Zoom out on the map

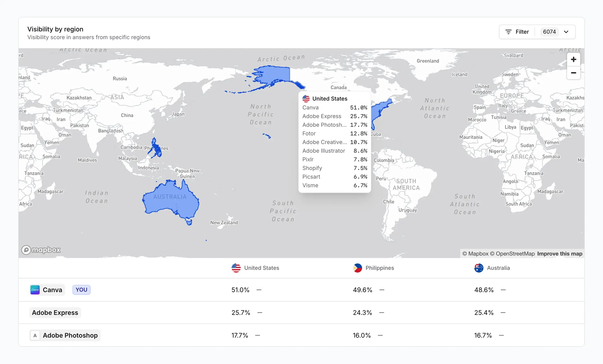pos(573,73)
